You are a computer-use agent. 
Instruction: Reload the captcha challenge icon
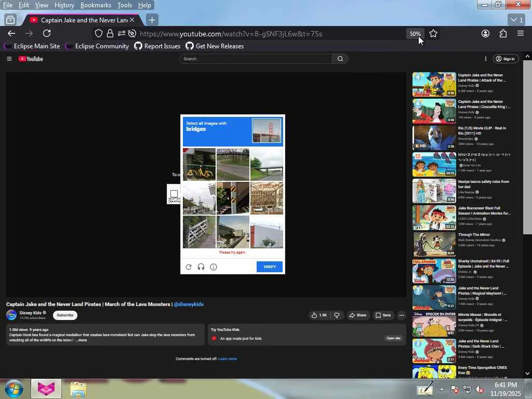click(189, 267)
